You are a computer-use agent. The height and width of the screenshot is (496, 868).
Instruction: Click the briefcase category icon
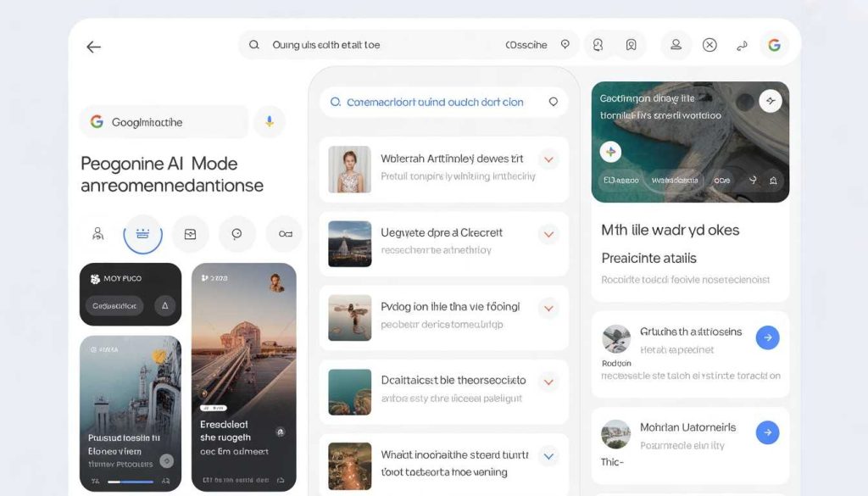[x=190, y=234]
